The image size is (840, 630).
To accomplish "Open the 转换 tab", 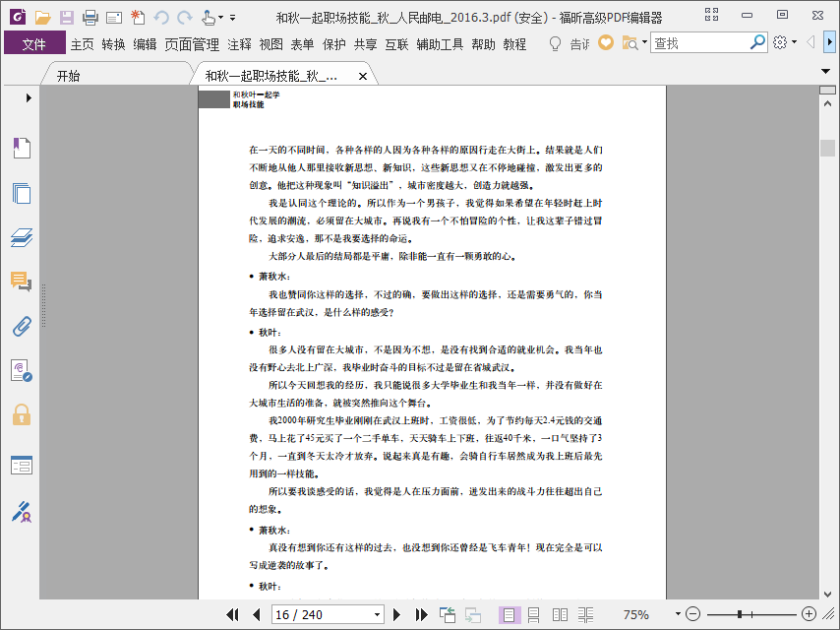I will (113, 44).
